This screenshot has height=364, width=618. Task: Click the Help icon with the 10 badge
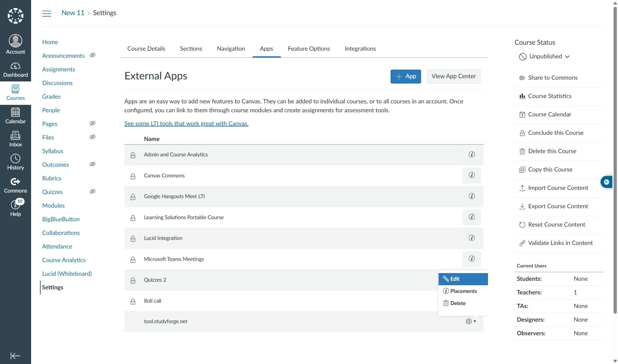point(15,208)
